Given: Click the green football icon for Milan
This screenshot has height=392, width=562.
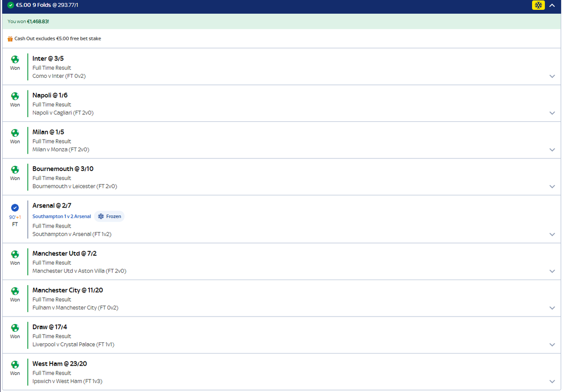Looking at the screenshot, I should pos(15,133).
